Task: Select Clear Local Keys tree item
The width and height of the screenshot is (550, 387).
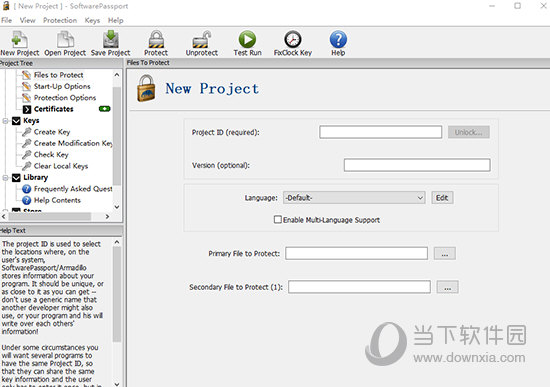Action: [61, 166]
